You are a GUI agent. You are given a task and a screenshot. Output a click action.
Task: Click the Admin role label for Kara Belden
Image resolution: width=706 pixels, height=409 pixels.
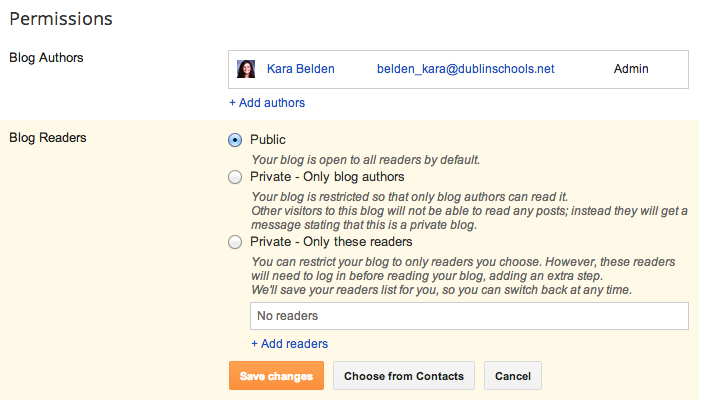[x=631, y=69]
